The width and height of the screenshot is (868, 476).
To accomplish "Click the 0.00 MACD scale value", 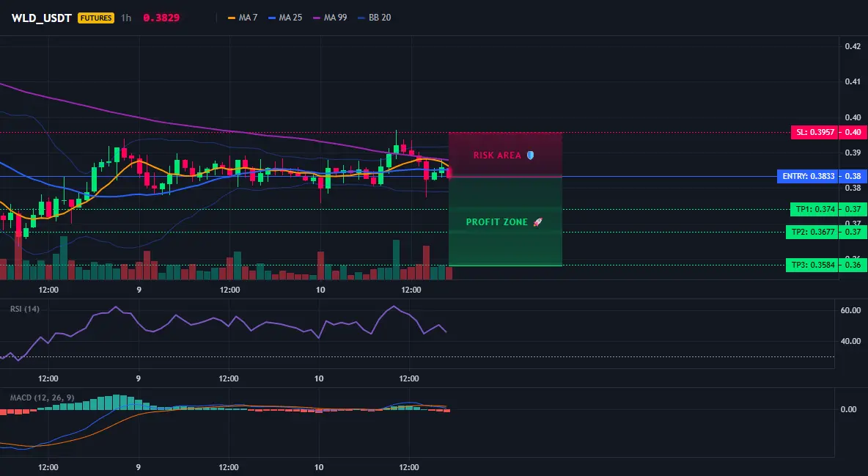I will point(849,409).
